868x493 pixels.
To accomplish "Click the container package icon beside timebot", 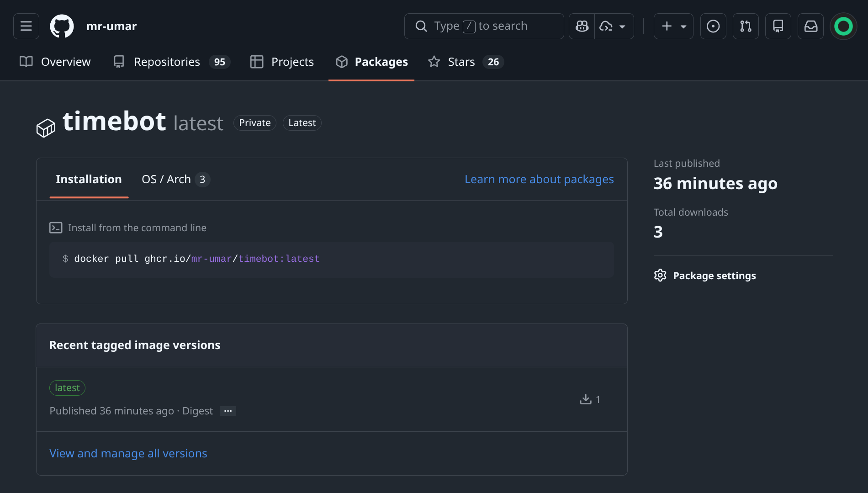I will pyautogui.click(x=46, y=128).
